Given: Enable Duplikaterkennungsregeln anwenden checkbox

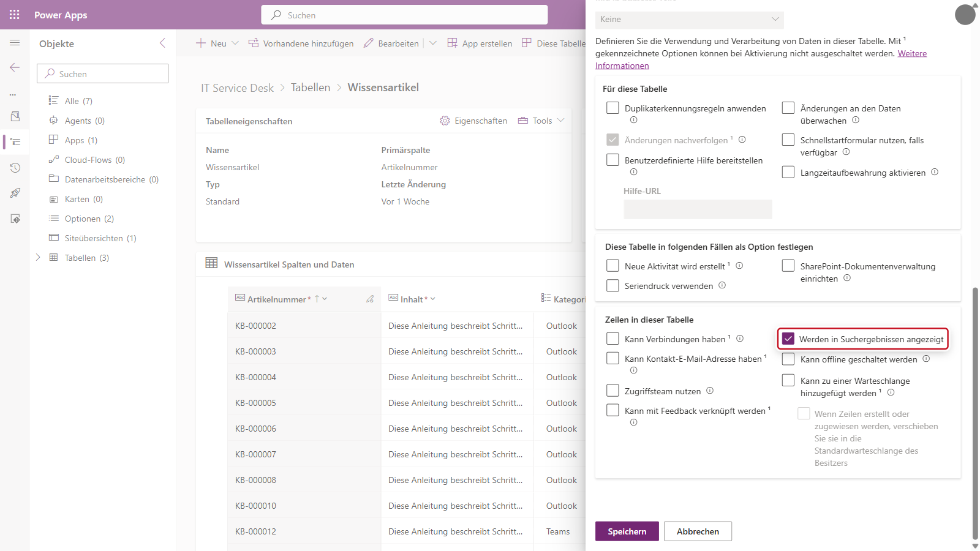Looking at the screenshot, I should [x=612, y=108].
